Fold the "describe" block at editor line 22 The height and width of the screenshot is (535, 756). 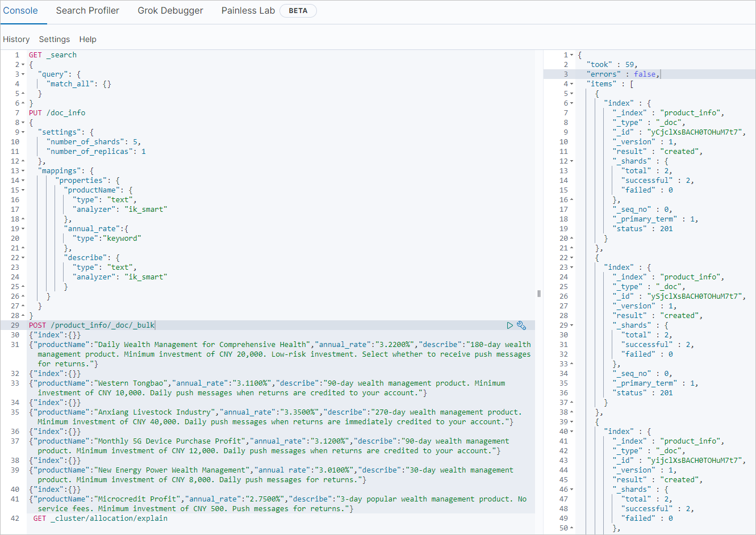click(x=23, y=258)
